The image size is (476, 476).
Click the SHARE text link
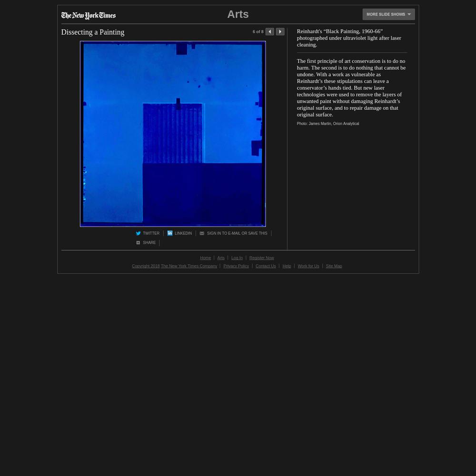[x=149, y=243]
